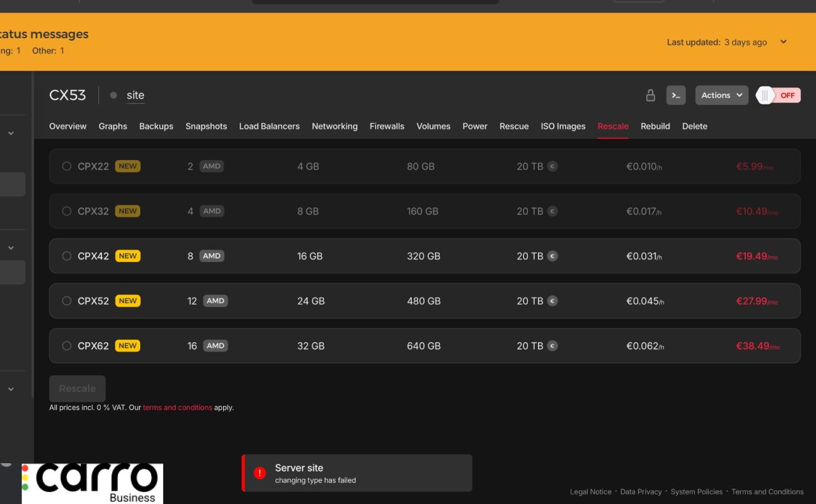The height and width of the screenshot is (504, 816).
Task: Open the Firewalls tab
Action: coord(386,126)
